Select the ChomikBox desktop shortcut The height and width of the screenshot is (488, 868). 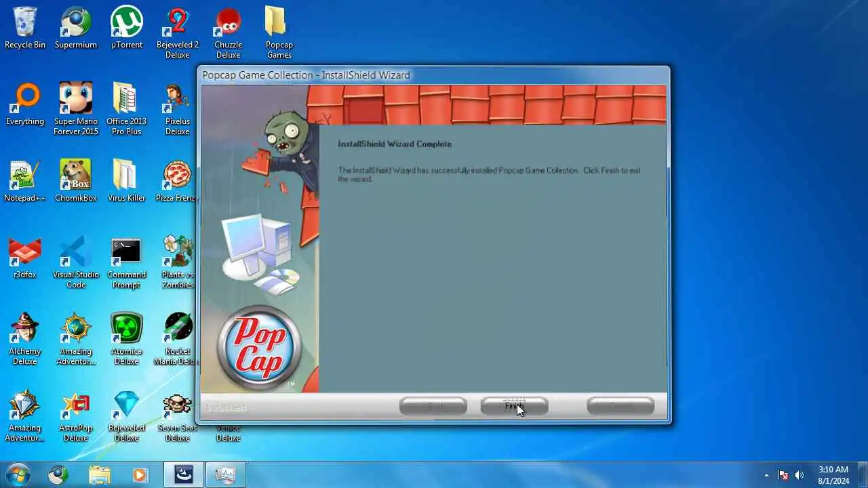pos(76,182)
